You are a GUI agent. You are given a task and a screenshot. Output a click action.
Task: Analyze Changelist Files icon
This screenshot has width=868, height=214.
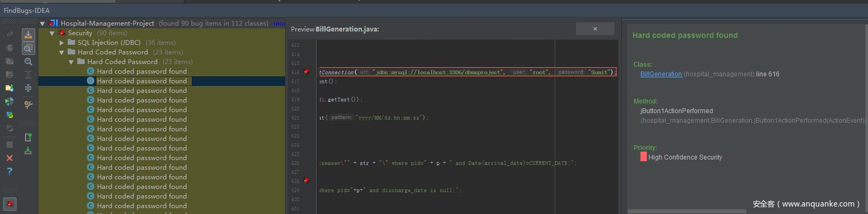coord(10,128)
